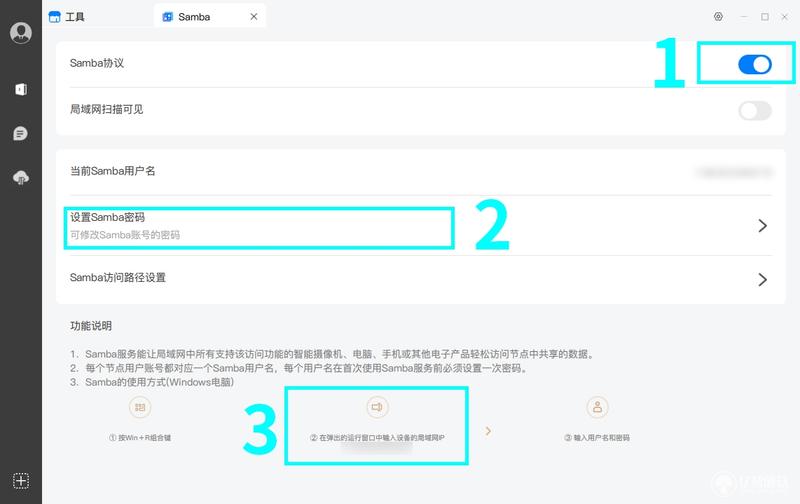The width and height of the screenshot is (800, 504).
Task: Click description line one about Samba服务
Action: pos(333,354)
